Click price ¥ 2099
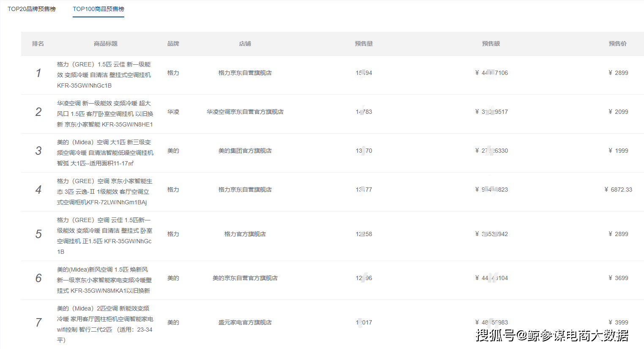This screenshot has height=349, width=644. pyautogui.click(x=618, y=112)
